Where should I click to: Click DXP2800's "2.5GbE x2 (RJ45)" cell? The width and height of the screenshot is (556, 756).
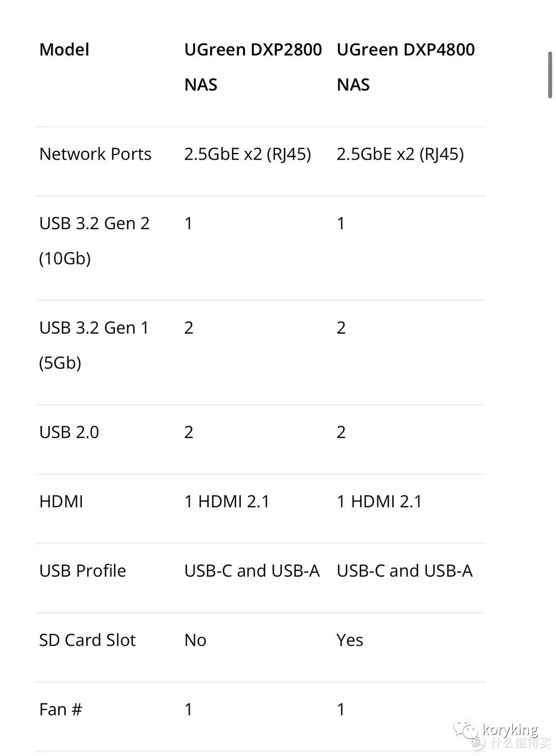[x=247, y=154]
